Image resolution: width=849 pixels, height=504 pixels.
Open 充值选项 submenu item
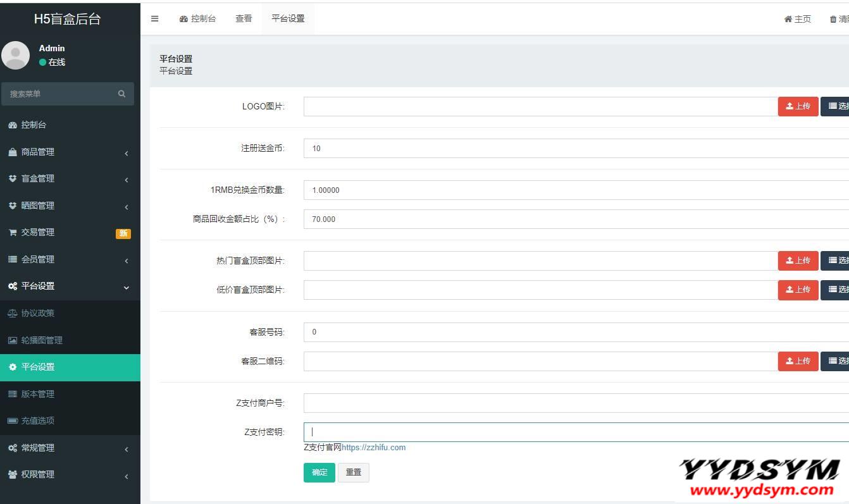pos(70,421)
